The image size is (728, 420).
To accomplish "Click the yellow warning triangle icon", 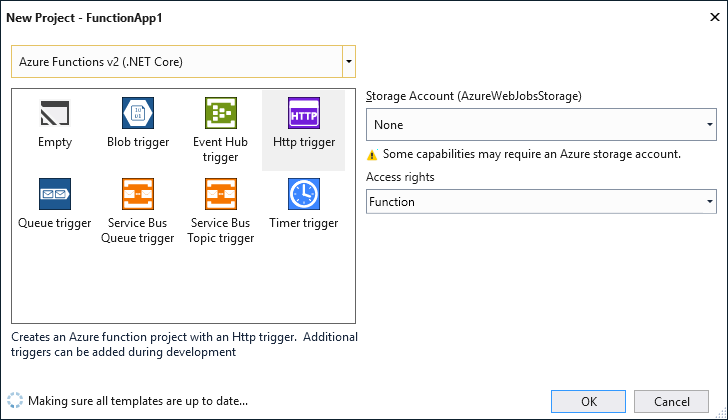I will click(x=372, y=155).
